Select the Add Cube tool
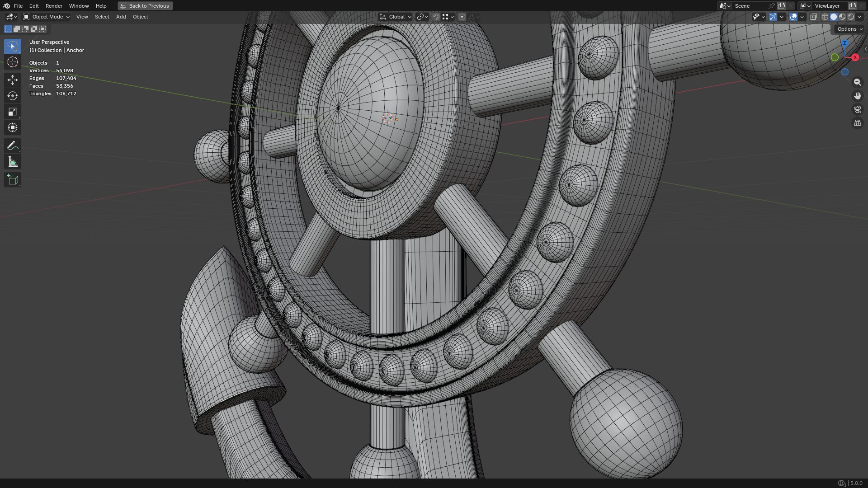This screenshot has height=488, width=868. pos(13,180)
